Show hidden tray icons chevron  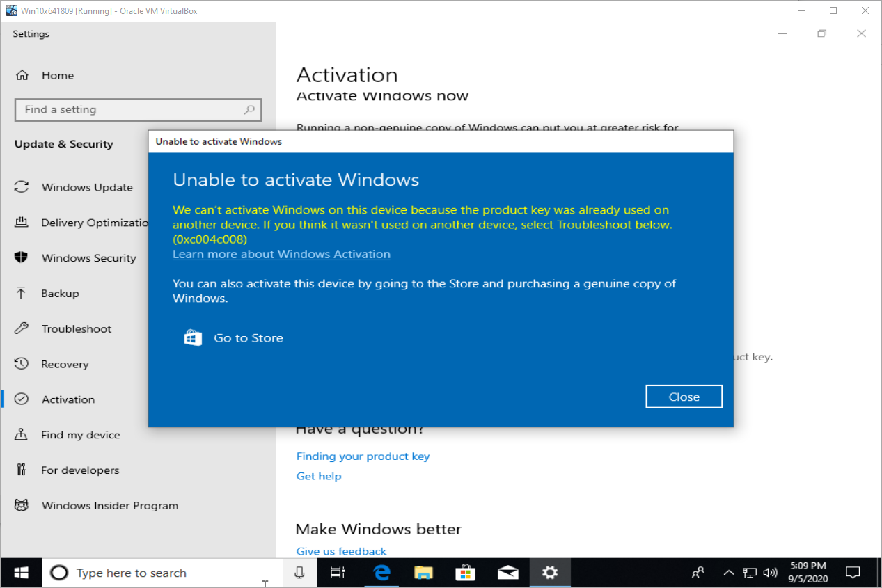click(x=729, y=573)
